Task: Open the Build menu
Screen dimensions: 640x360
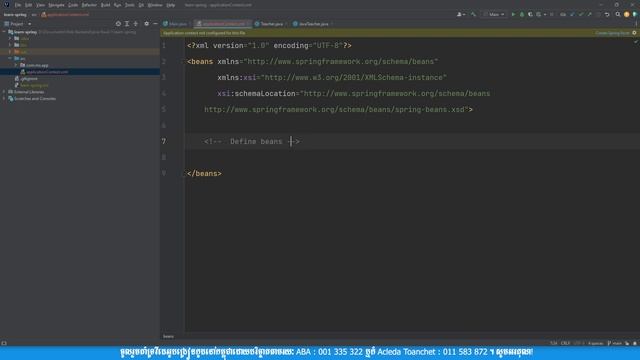Action: coord(105,5)
